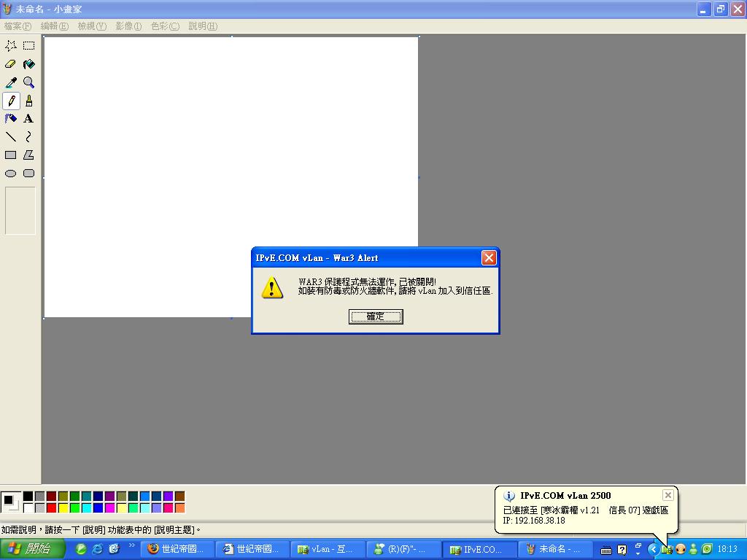Screen dimensions: 747x560
Task: Select the Text tool
Action: click(29, 119)
